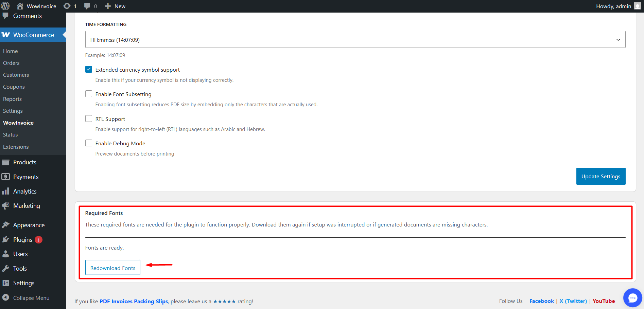Open the comments bubble in admin bar

87,6
